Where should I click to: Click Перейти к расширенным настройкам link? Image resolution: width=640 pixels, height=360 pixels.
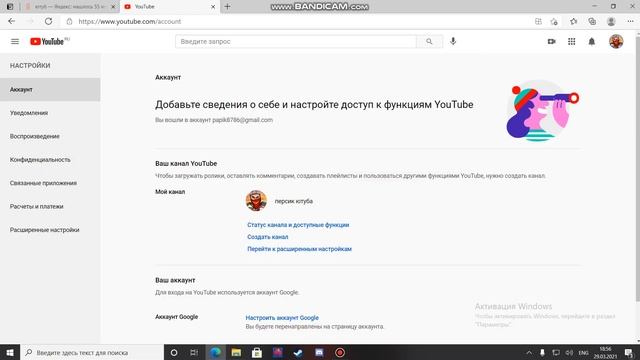coord(299,249)
